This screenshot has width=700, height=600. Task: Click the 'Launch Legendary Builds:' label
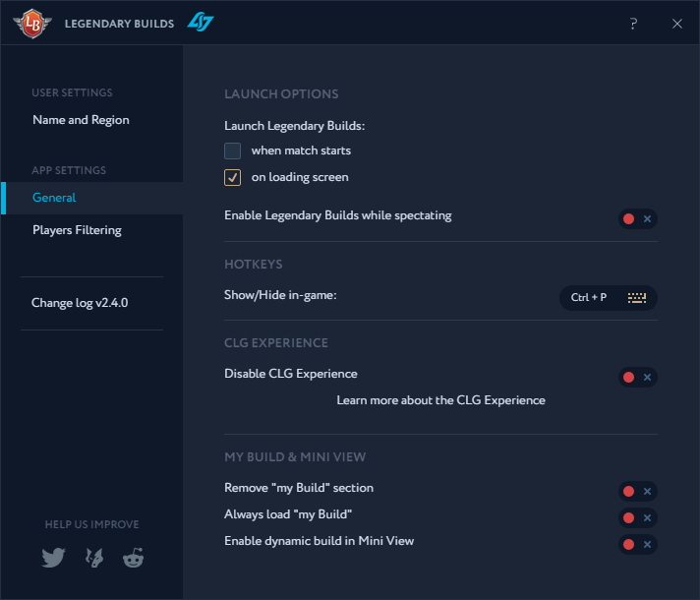coord(294,127)
